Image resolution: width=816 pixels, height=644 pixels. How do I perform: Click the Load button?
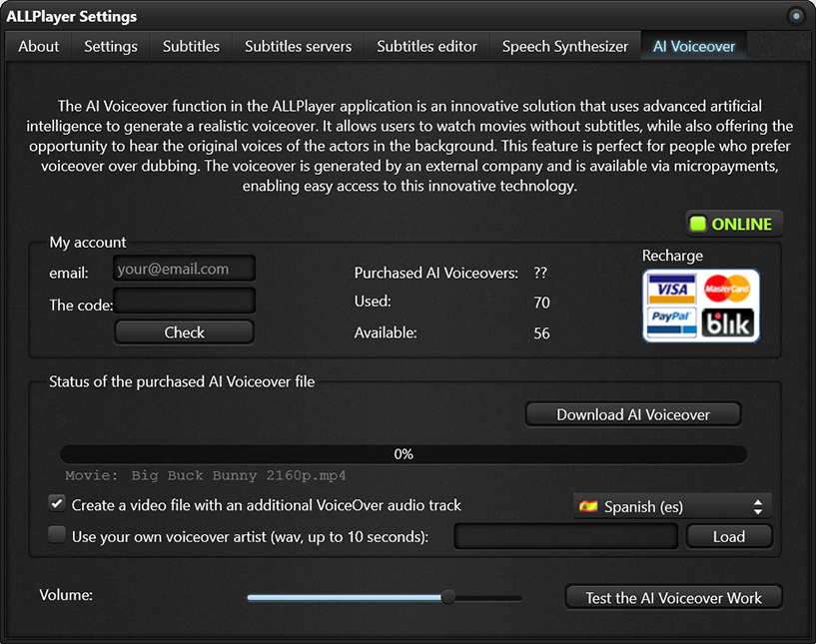point(729,536)
